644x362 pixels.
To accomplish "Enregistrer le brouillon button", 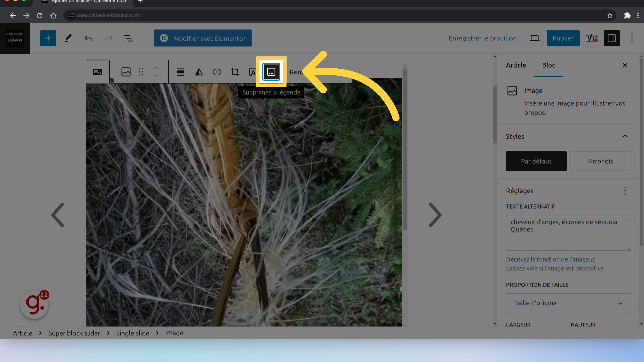I will [x=483, y=38].
